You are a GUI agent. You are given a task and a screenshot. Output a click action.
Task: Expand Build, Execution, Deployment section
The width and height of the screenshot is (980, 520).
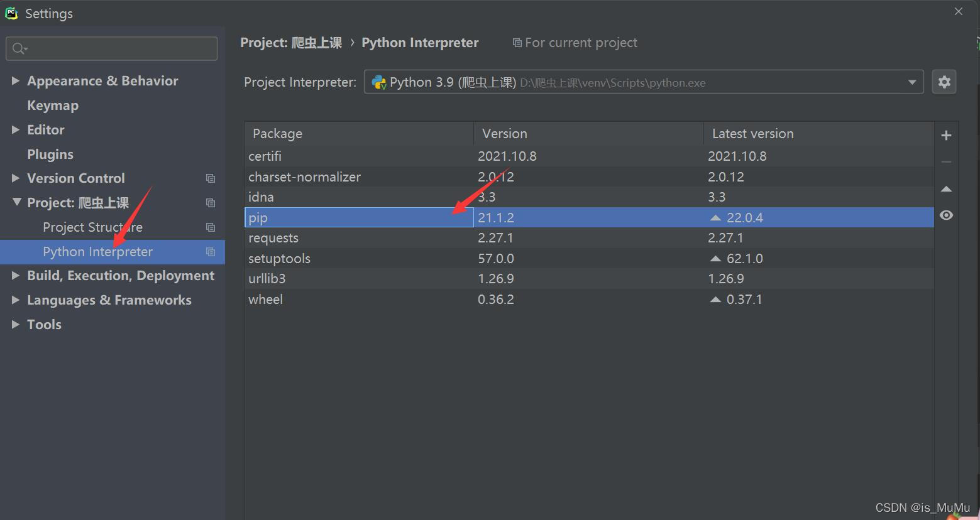click(16, 275)
